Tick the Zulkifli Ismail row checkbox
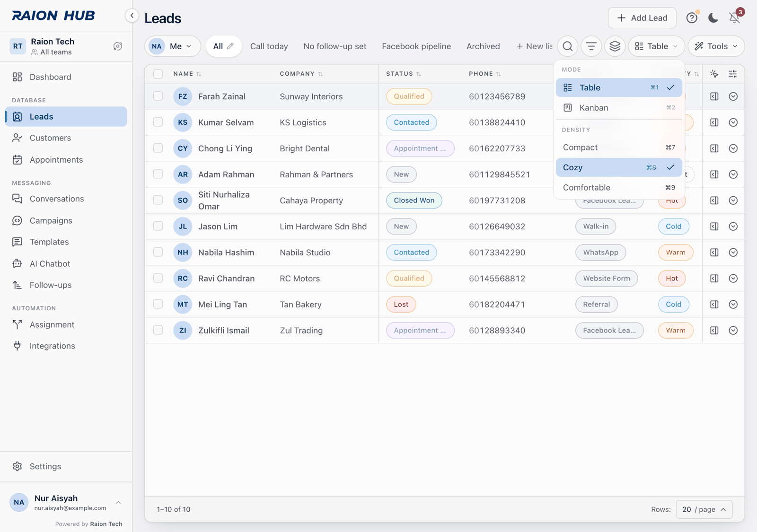This screenshot has height=532, width=757. (x=158, y=330)
